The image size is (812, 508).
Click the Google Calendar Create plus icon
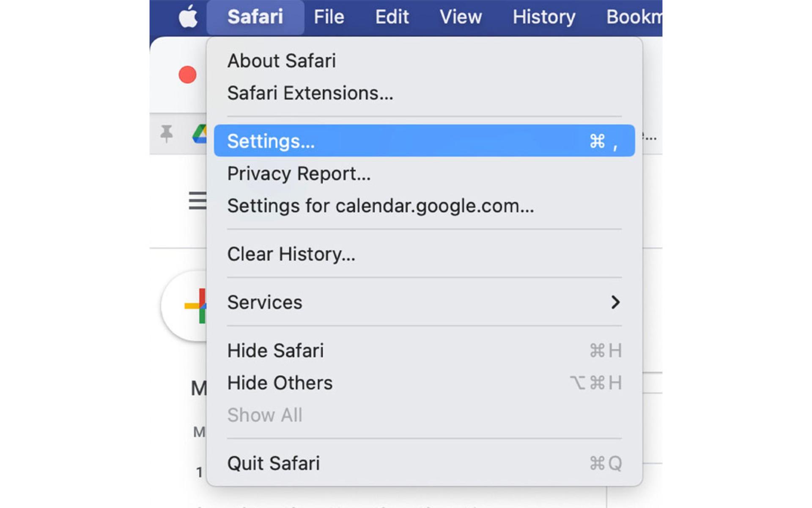(195, 306)
